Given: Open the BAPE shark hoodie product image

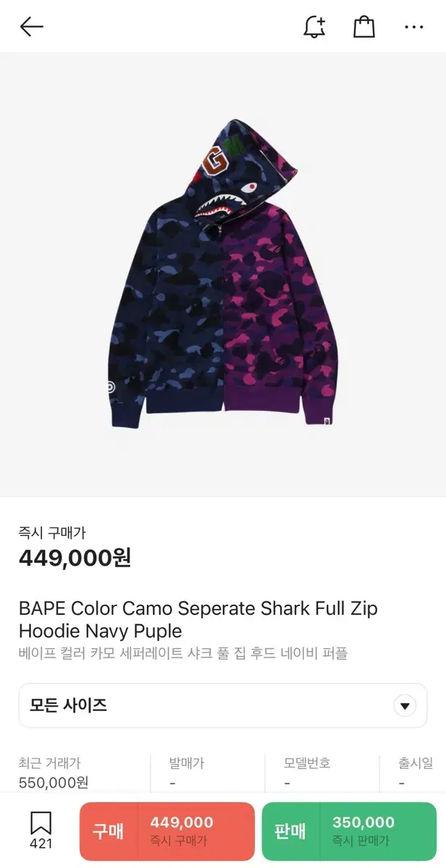Looking at the screenshot, I should click(223, 275).
